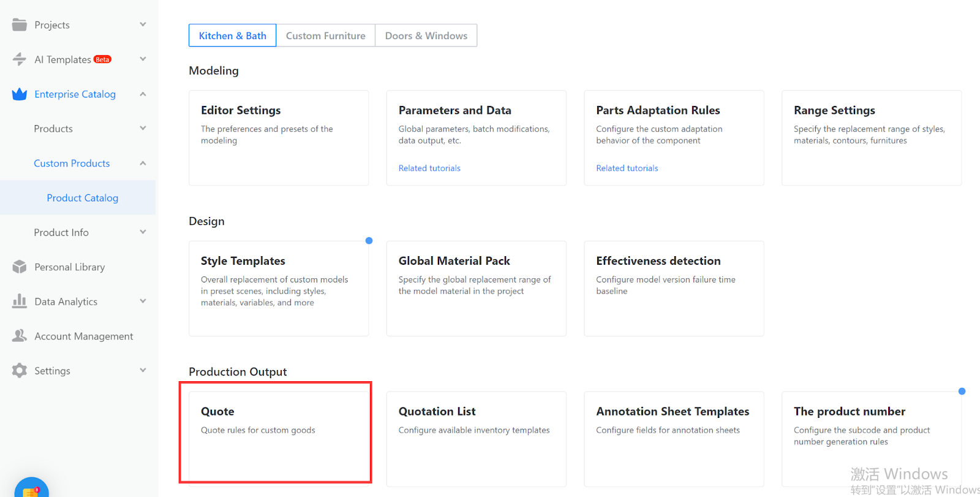
Task: Switch to the Custom Furniture tab
Action: [325, 36]
